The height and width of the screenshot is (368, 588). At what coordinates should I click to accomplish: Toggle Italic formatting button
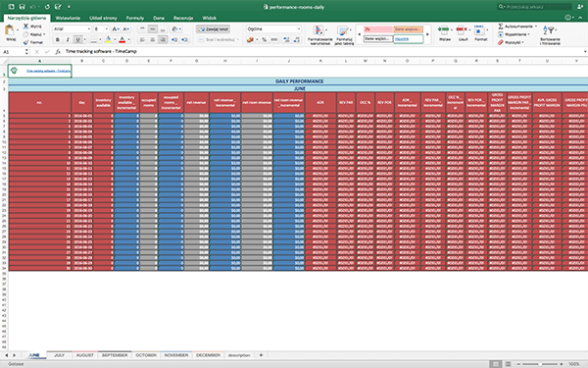point(68,40)
